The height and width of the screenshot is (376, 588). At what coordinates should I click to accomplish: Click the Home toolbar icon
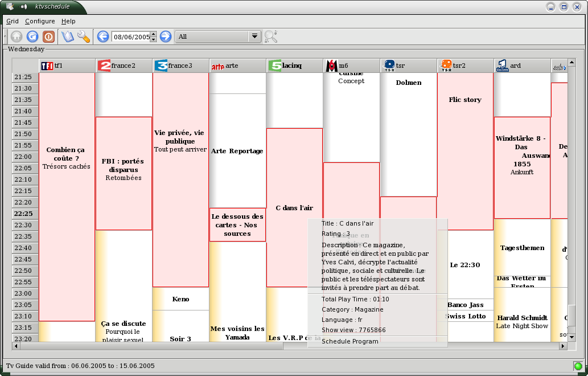click(x=16, y=36)
